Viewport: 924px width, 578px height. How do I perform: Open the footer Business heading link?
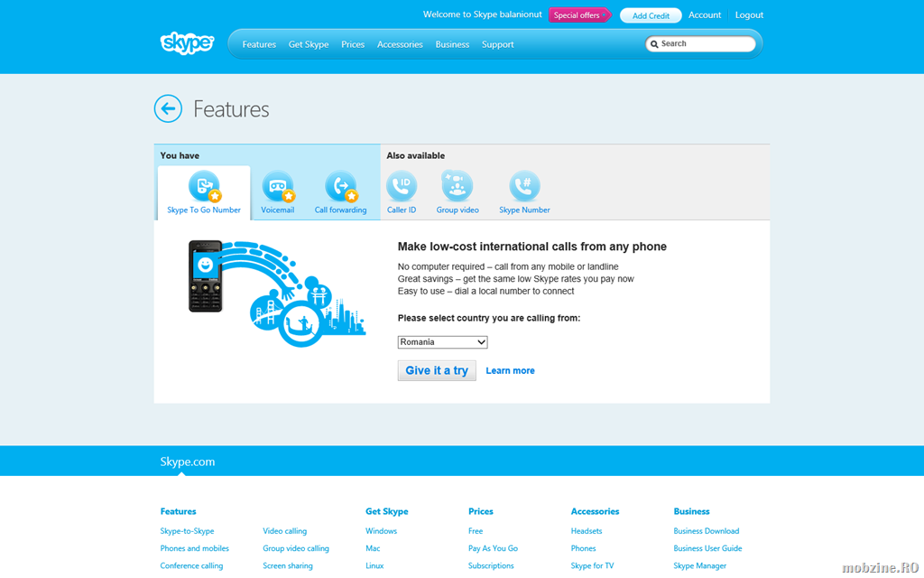pyautogui.click(x=692, y=511)
